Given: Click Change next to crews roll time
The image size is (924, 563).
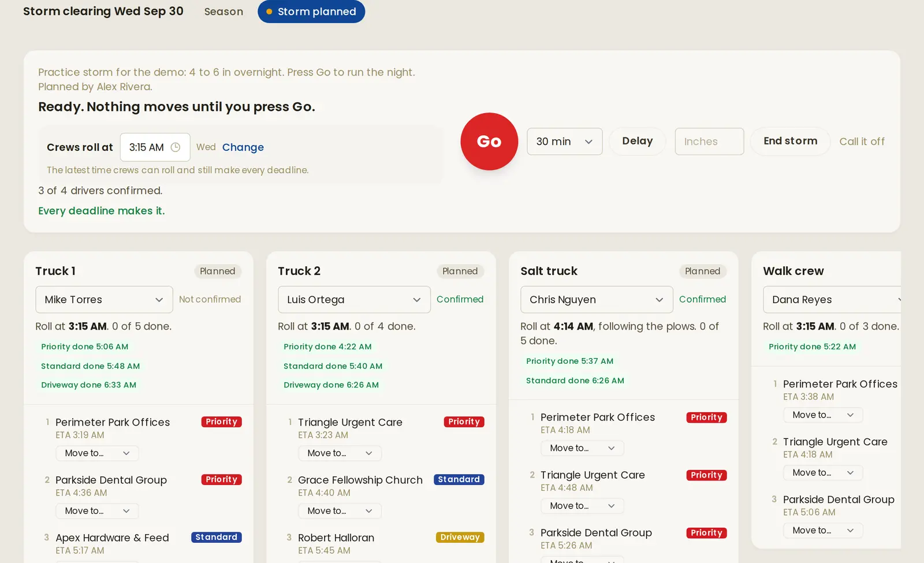Looking at the screenshot, I should pos(243,147).
